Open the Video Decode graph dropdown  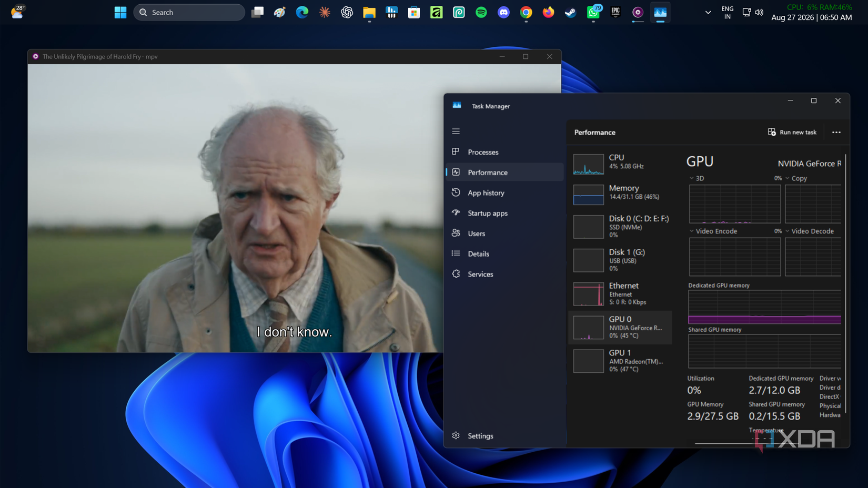788,231
